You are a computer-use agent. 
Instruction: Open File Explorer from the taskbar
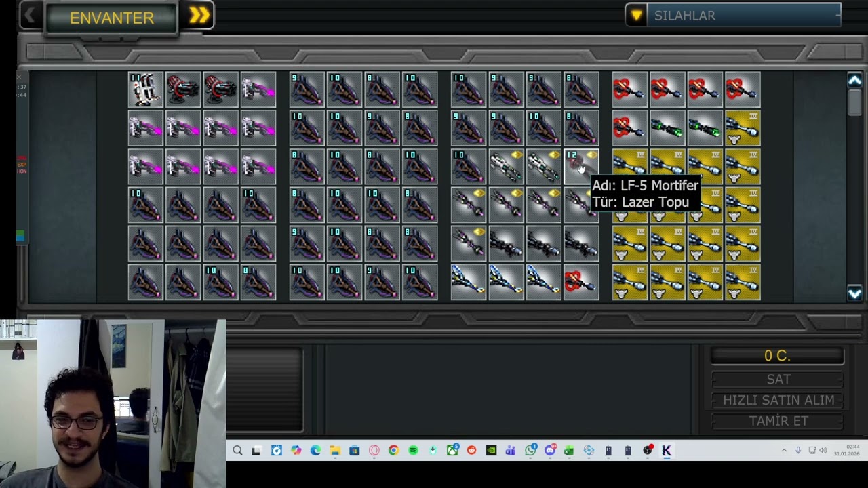tap(335, 451)
